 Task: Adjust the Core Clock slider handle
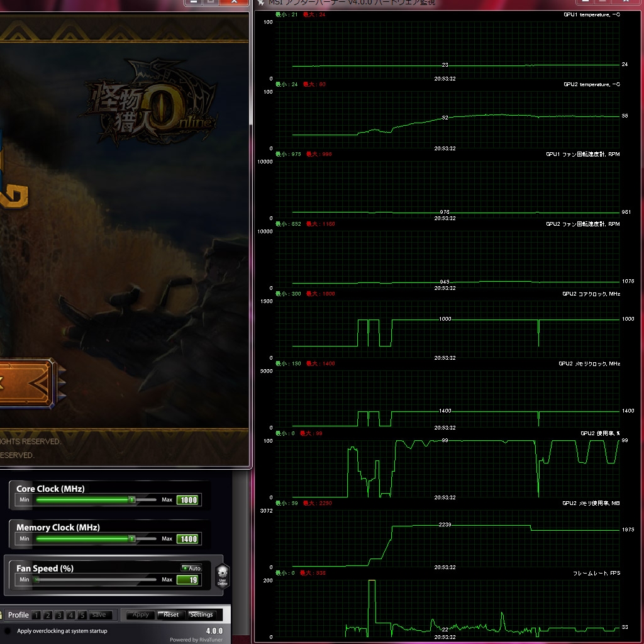coord(132,500)
